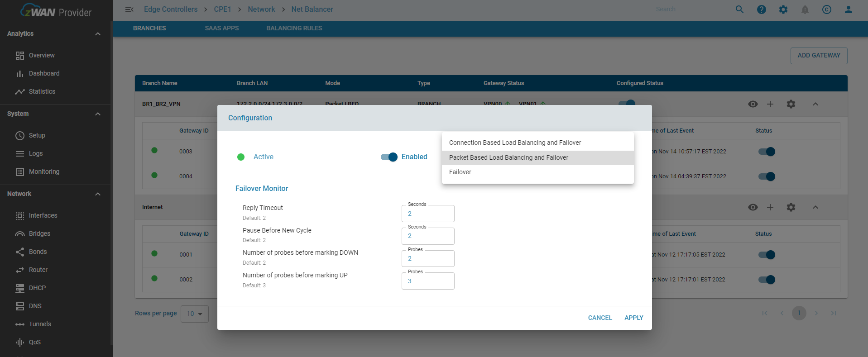Select Failover option from dropdown list
The height and width of the screenshot is (357, 868).
click(460, 172)
